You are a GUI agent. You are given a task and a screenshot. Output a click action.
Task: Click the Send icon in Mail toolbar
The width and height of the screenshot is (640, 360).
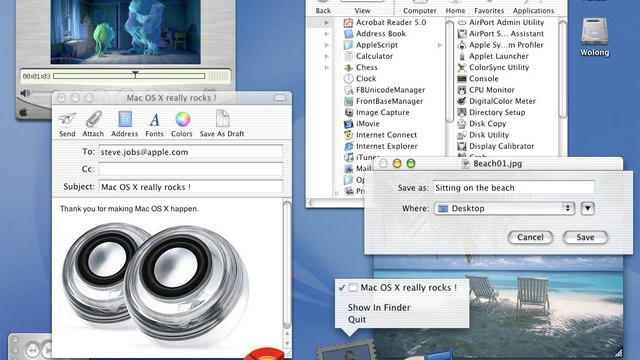[x=67, y=120]
